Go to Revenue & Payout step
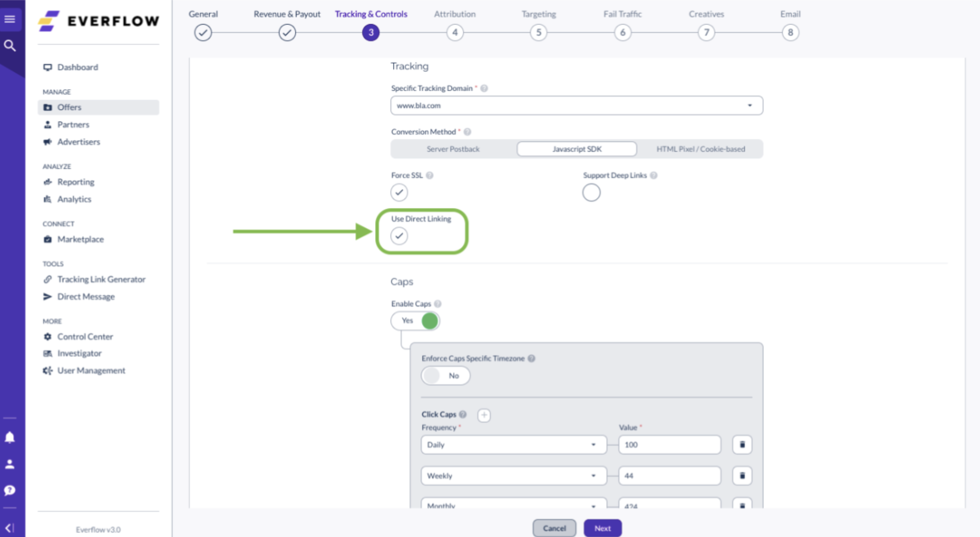Screen dimensions: 980x537 point(287,33)
